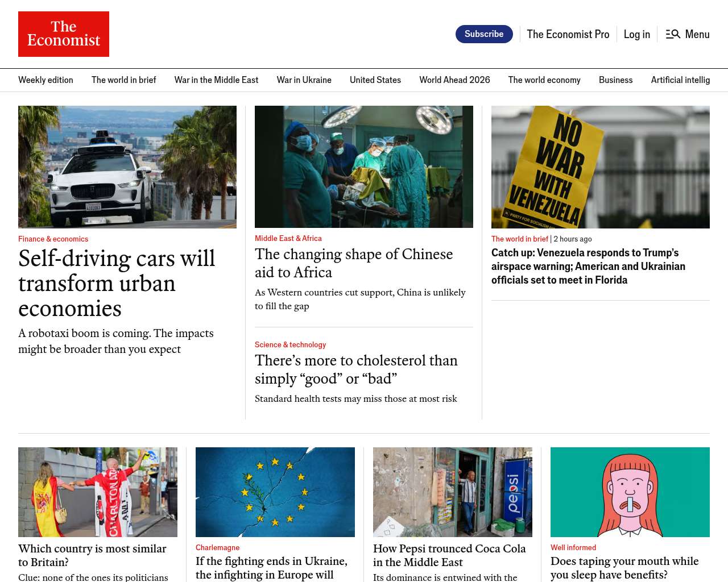
Task: Open Artificial intelligence nav item
Action: [680, 80]
